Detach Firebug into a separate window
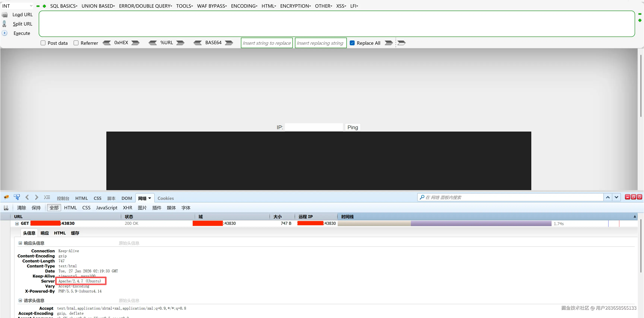The image size is (644, 318). pyautogui.click(x=634, y=197)
